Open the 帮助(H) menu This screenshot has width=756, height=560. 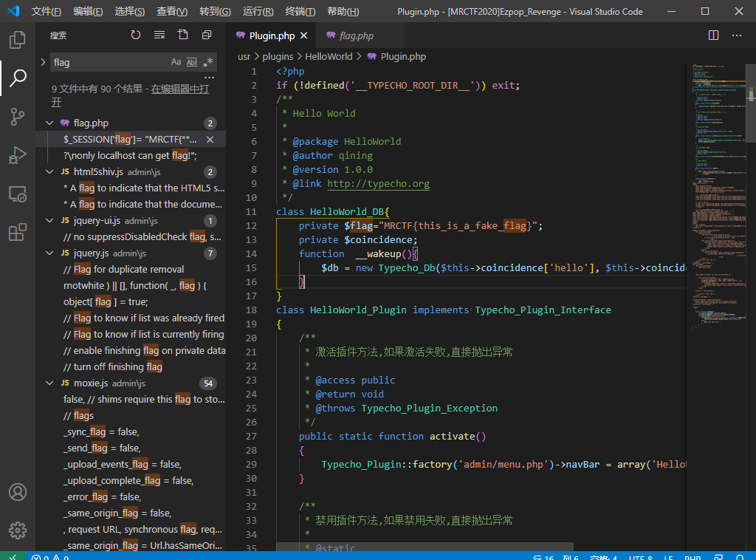(x=343, y=11)
